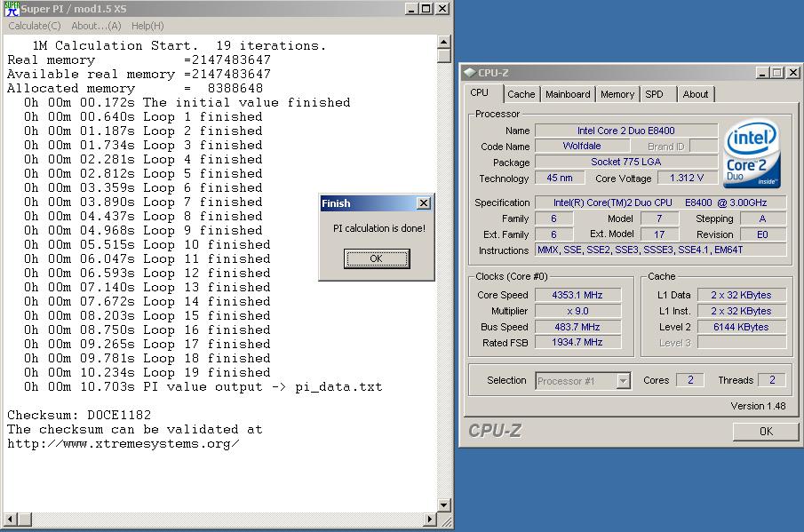Click the horizontal scroll left arrow

(11, 520)
